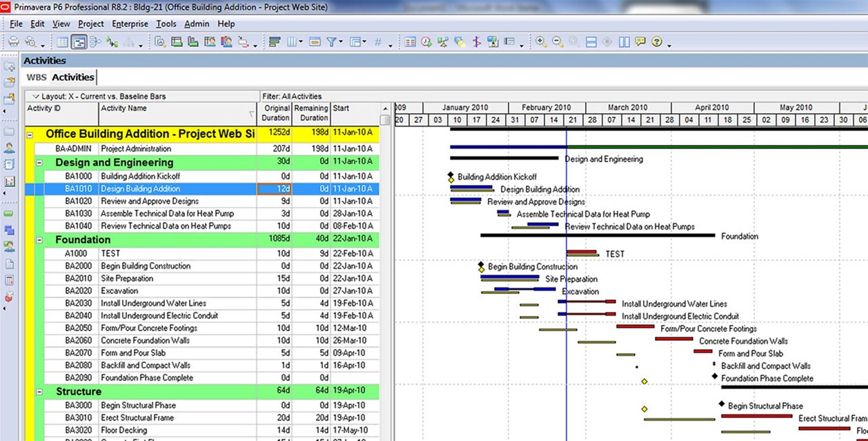The image size is (868, 441).
Task: Open the Tools menu
Action: (x=166, y=24)
